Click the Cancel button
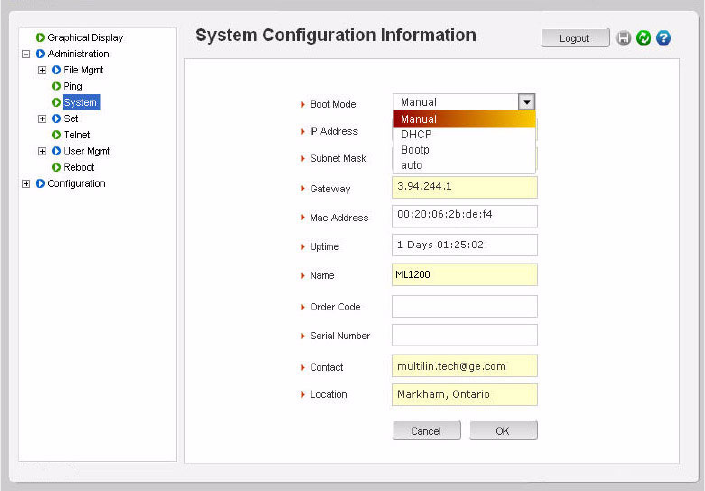The image size is (705, 491). 426,431
